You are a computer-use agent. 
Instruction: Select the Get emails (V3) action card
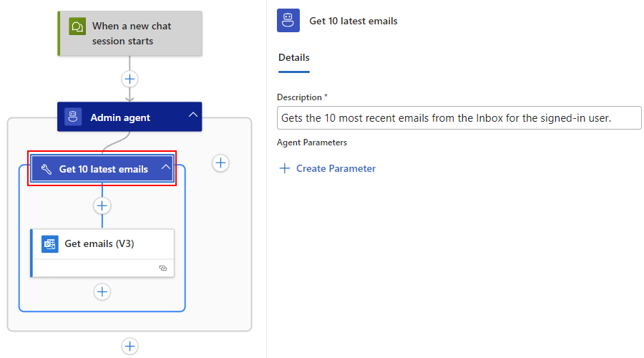pyautogui.click(x=102, y=253)
